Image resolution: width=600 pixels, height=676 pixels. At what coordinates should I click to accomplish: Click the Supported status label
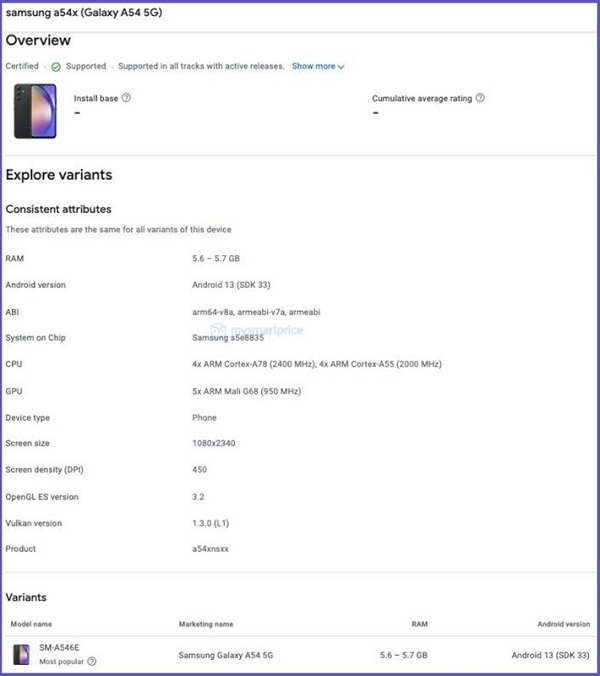tap(86, 66)
